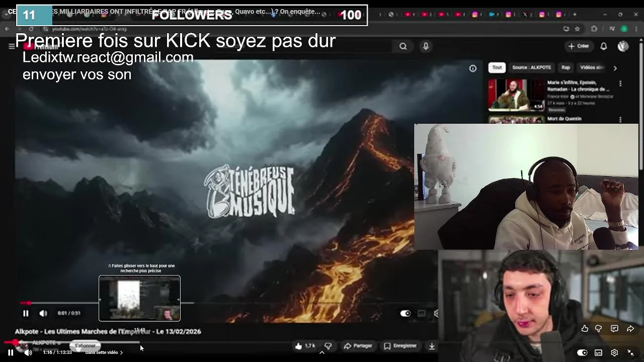Viewport: 644px width, 362px height.
Task: Click the browser address bar URL
Action: coord(90,29)
